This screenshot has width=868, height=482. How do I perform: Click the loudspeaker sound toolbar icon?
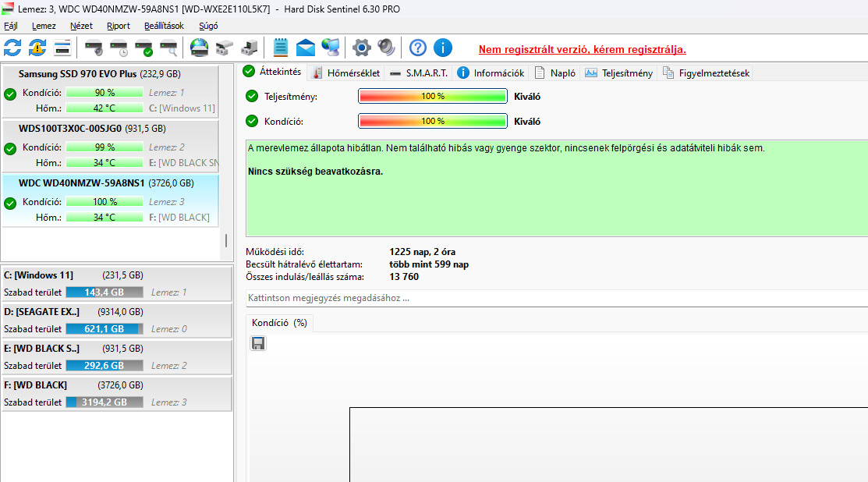click(x=386, y=48)
